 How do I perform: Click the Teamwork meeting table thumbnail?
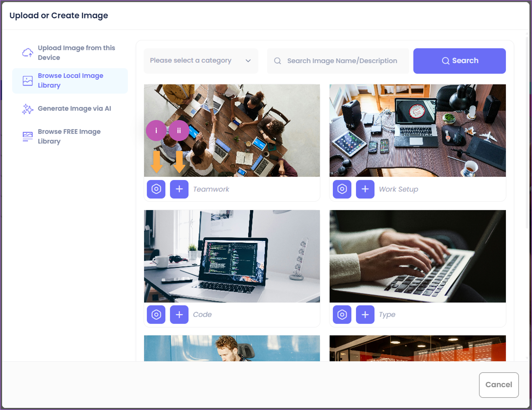pos(232,130)
